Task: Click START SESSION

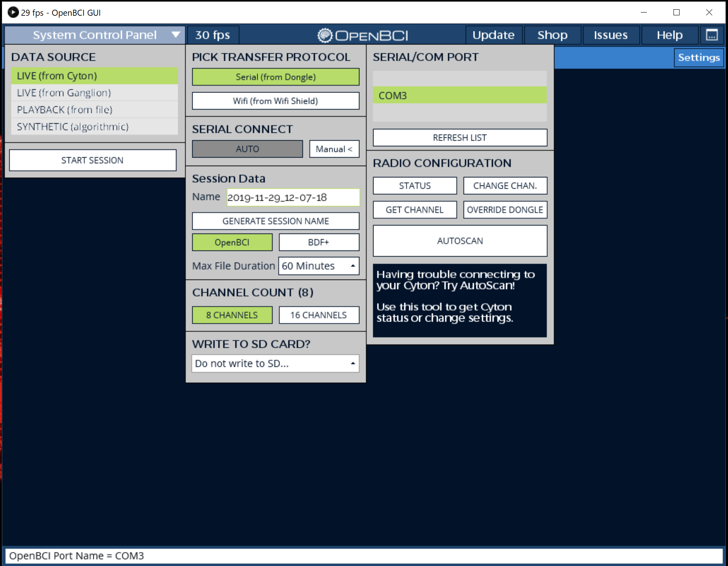Action: 92,160
